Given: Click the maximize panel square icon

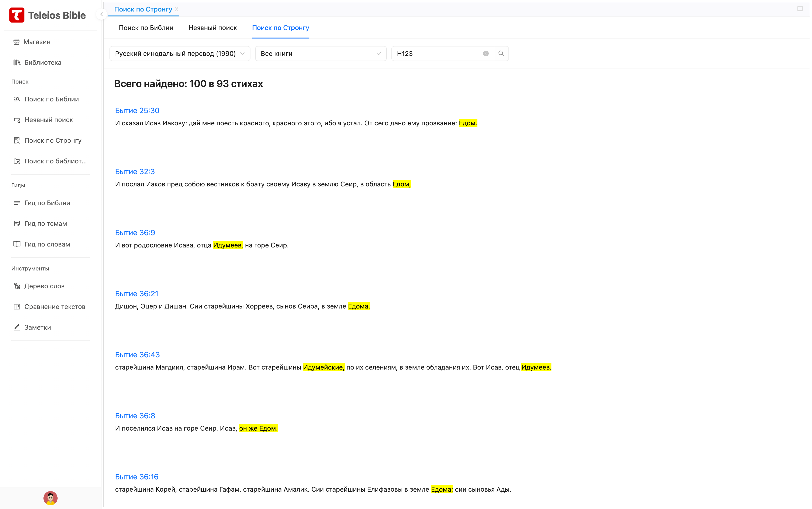Looking at the screenshot, I should (x=800, y=9).
